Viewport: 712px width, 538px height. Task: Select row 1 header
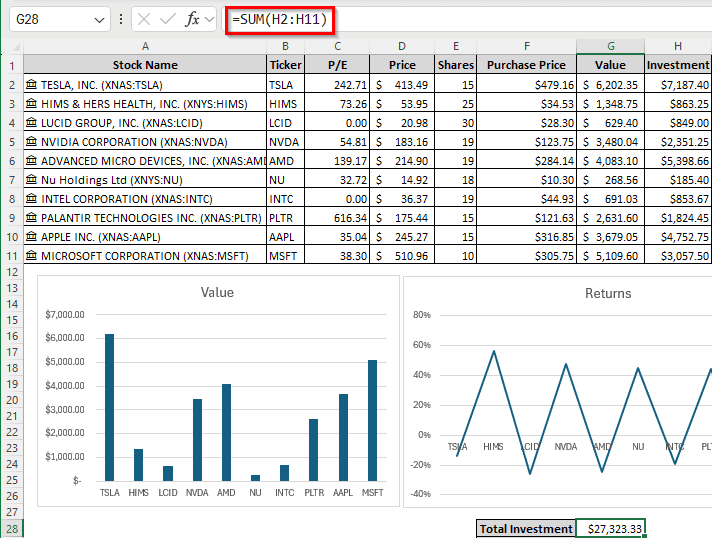pos(12,66)
